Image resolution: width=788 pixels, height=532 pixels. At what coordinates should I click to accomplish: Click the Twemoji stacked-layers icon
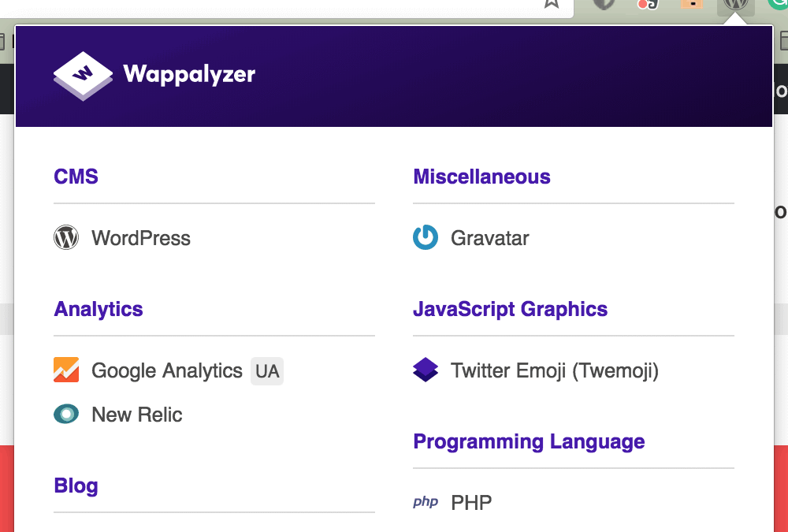pos(426,370)
